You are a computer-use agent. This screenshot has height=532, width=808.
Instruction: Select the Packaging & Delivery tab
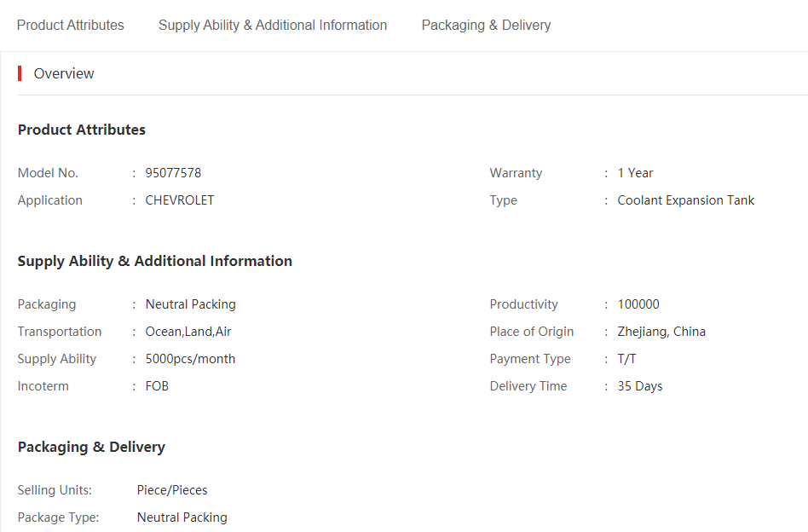[486, 25]
